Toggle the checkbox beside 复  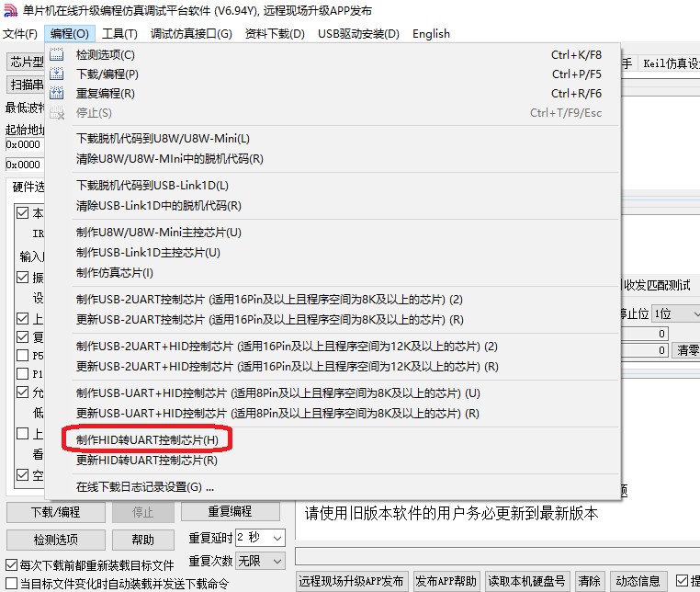(22, 336)
